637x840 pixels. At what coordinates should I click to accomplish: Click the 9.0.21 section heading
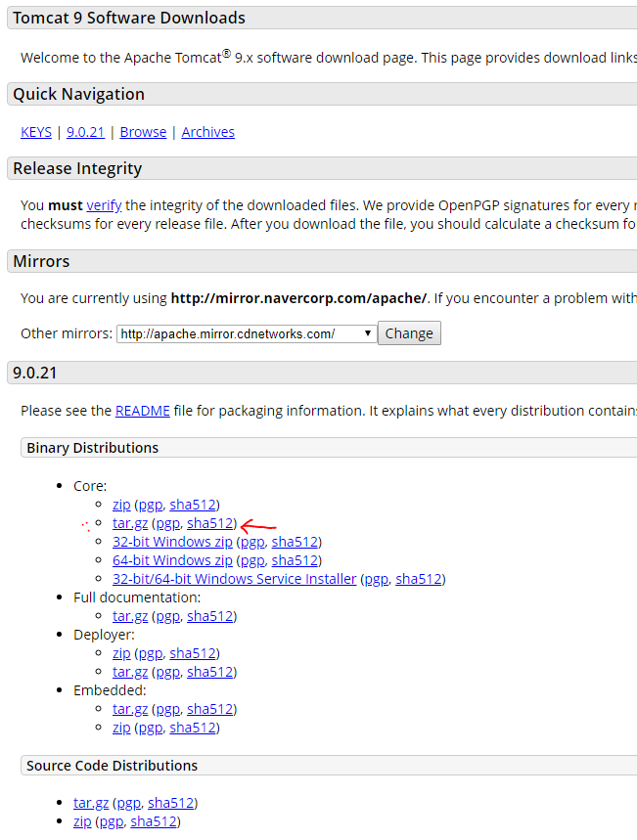point(35,373)
